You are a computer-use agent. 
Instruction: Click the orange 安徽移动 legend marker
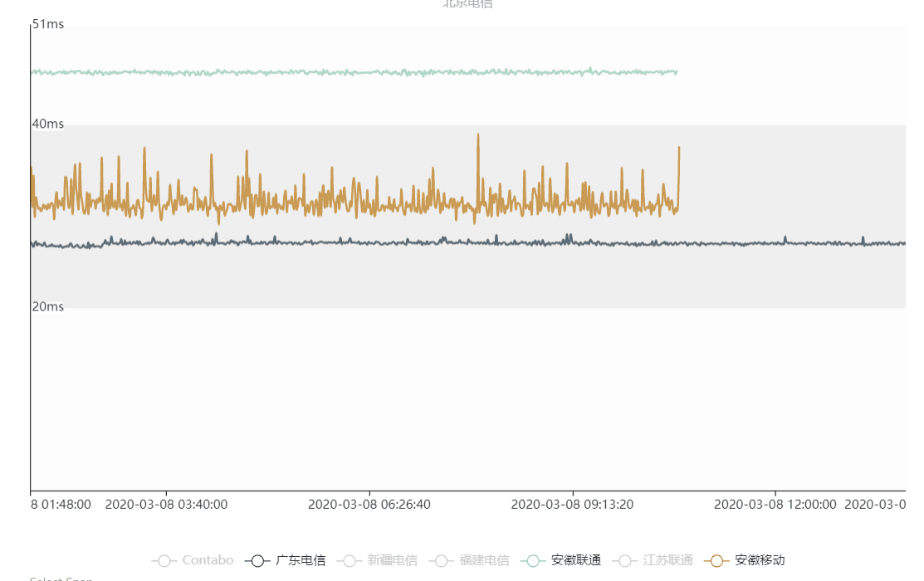pyautogui.click(x=717, y=561)
